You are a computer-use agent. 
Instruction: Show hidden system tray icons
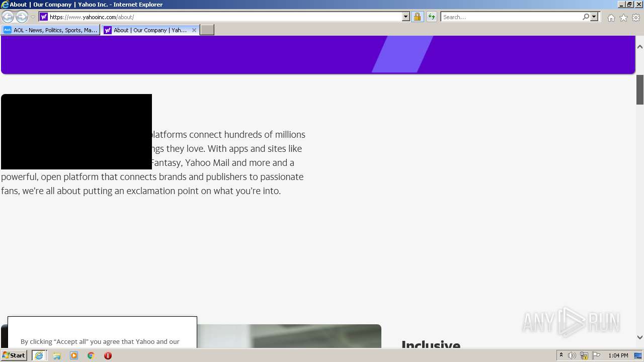point(561,355)
